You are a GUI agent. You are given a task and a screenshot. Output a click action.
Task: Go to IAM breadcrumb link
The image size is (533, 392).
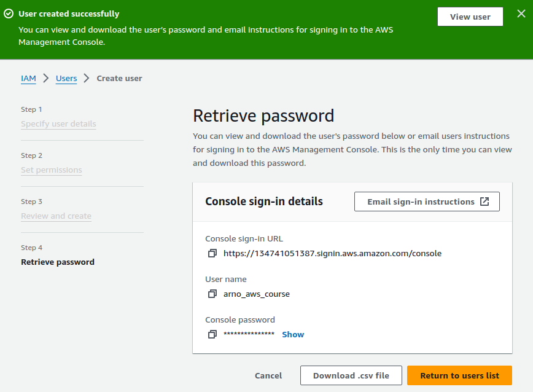tap(28, 78)
